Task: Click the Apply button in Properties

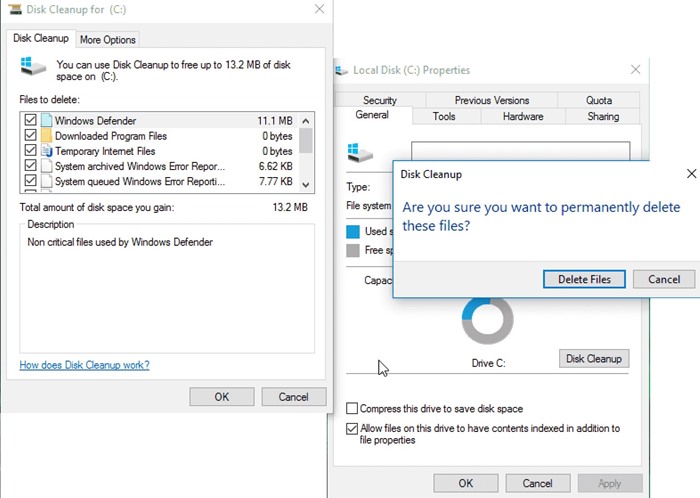Action: click(610, 483)
